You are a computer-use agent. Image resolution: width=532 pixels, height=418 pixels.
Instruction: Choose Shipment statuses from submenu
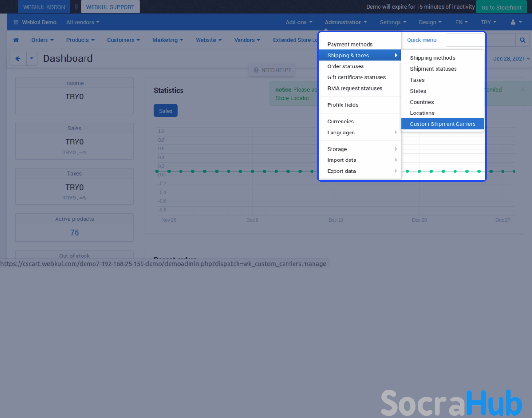click(433, 69)
